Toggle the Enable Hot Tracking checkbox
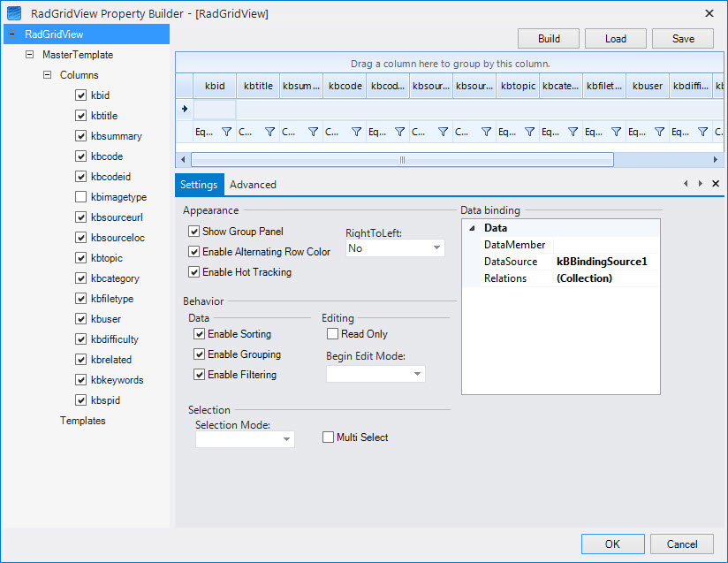 coord(194,272)
